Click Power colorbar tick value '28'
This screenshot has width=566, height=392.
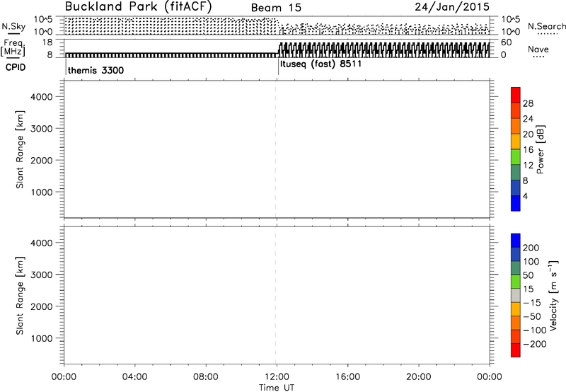pyautogui.click(x=528, y=103)
